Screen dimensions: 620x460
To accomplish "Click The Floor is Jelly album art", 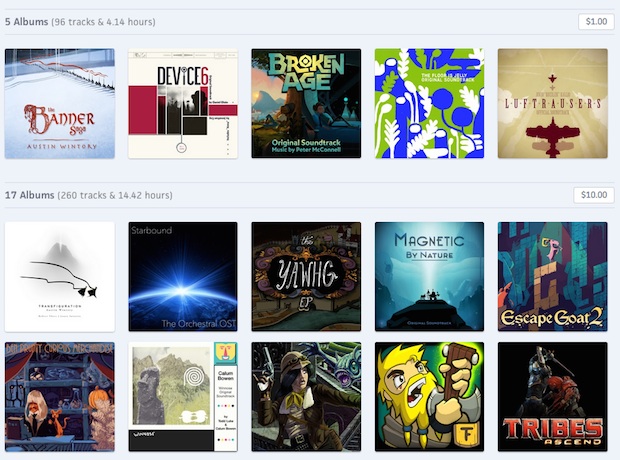I will coord(429,103).
